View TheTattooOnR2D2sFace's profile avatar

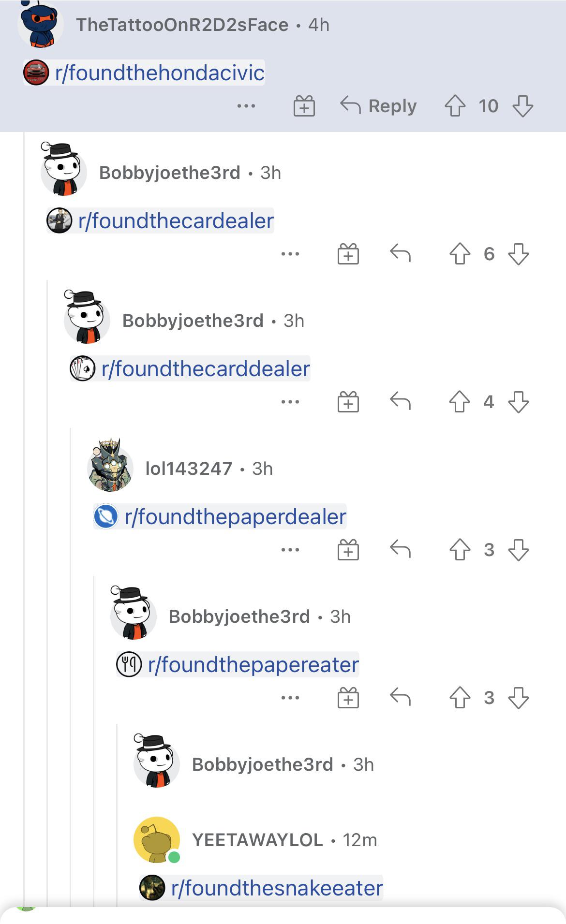pos(41,24)
